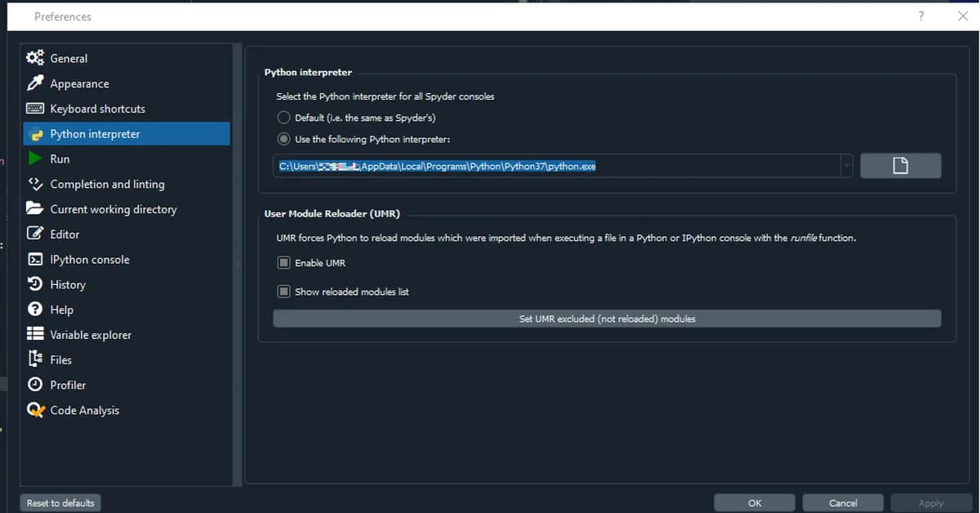The width and height of the screenshot is (980, 513).
Task: Enable the Enable UMR checkbox
Action: 283,262
